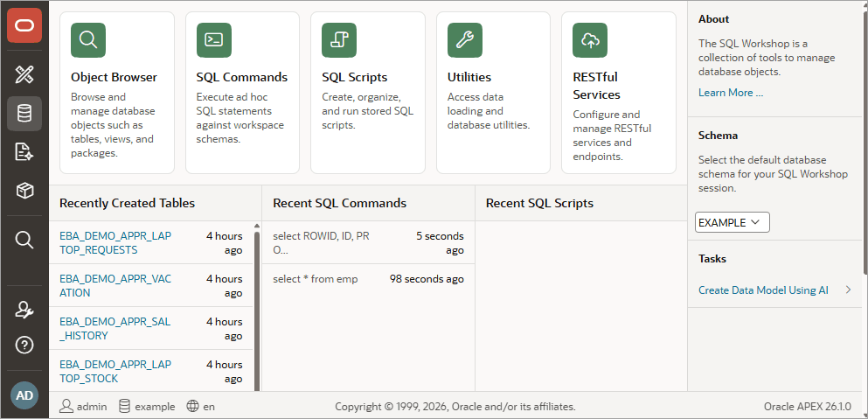The height and width of the screenshot is (419, 868).
Task: Open EBA_DEMO_APPR_LAPTOP_REQUESTS table link
Action: (115, 243)
